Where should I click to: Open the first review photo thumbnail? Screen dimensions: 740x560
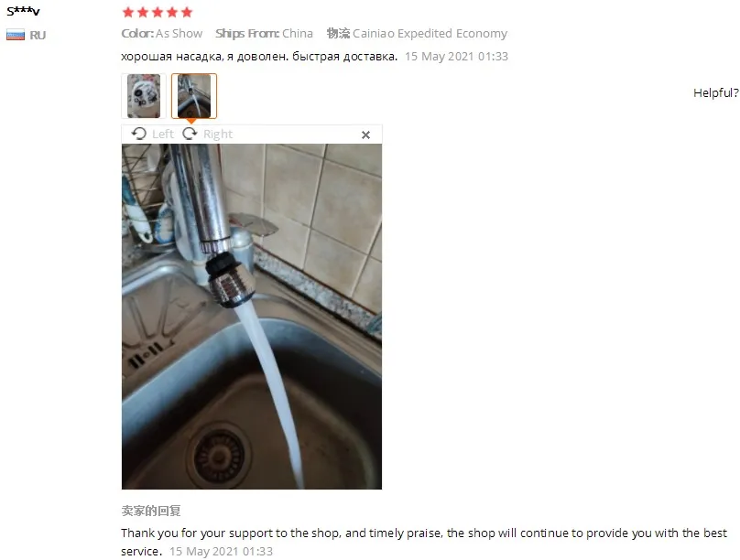[144, 96]
